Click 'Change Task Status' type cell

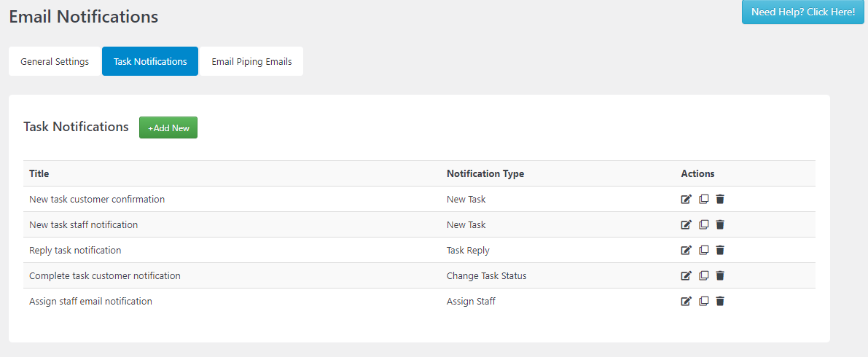[x=487, y=275]
